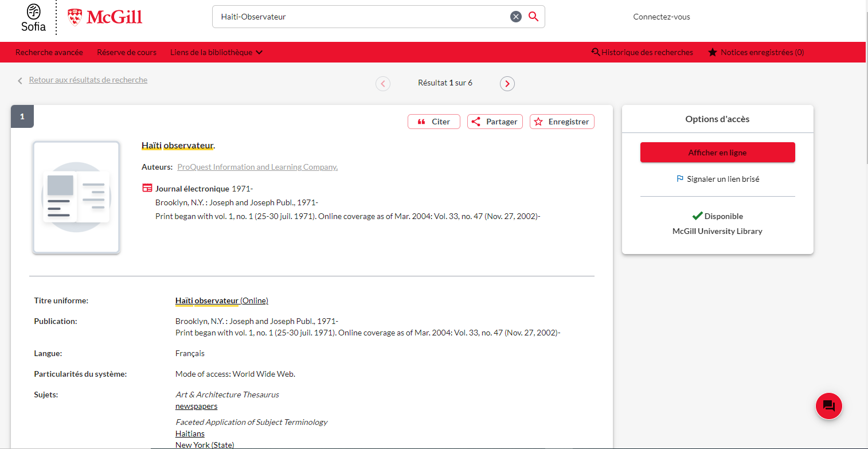Open Réserve de cours
Screen dimensions: 868x449
coord(127,52)
